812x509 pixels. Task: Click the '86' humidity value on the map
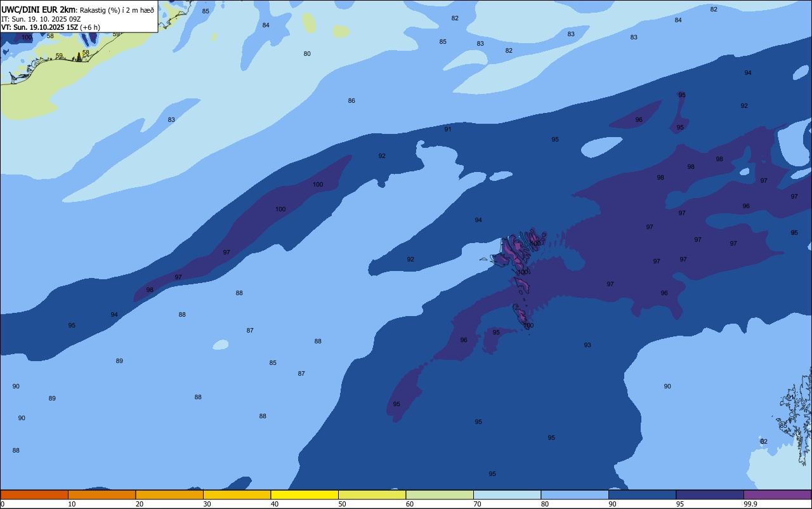point(351,101)
